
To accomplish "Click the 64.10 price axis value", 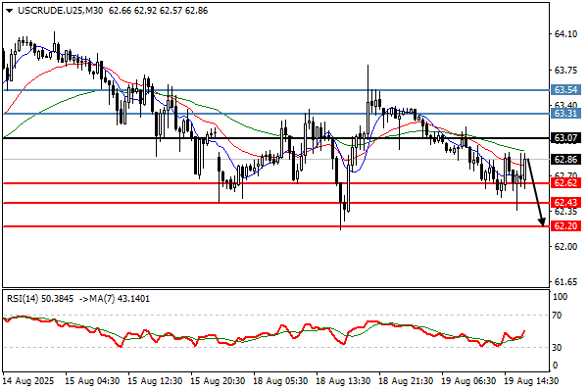I will tap(565, 34).
